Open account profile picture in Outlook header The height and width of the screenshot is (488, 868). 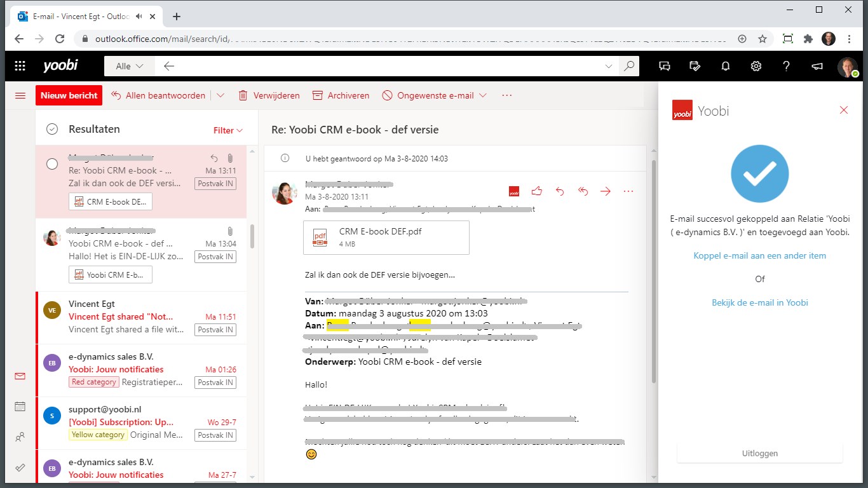click(848, 67)
